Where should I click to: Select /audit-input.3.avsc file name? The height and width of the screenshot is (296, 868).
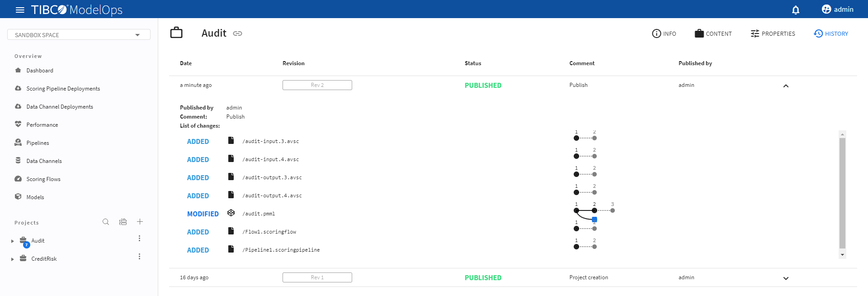[271, 141]
